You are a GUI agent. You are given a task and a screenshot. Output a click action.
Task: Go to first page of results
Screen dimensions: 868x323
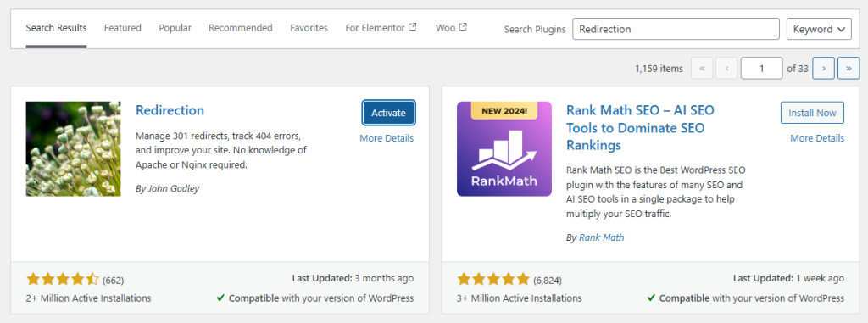point(702,69)
